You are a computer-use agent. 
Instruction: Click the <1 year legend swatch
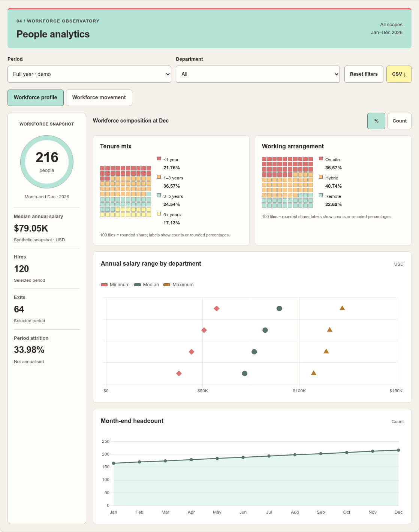point(159,158)
